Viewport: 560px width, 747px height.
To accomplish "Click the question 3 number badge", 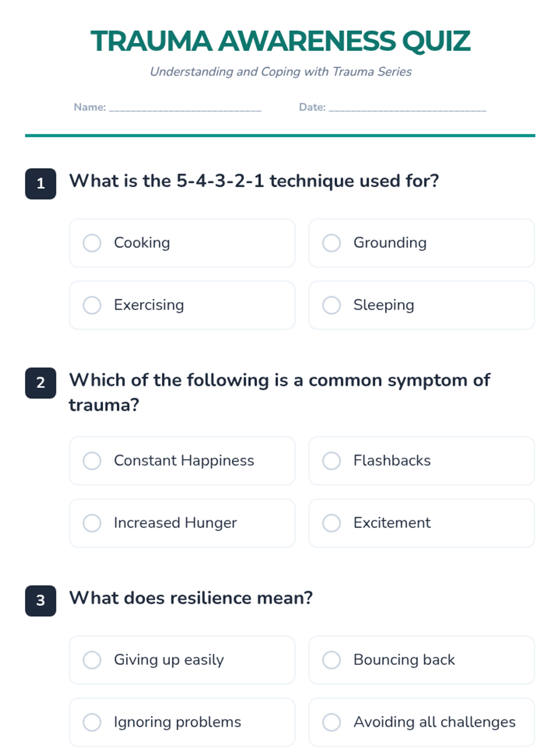I will tap(41, 600).
